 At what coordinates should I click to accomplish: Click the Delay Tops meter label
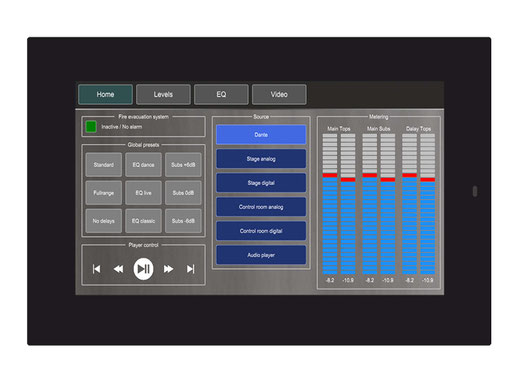[x=418, y=129]
